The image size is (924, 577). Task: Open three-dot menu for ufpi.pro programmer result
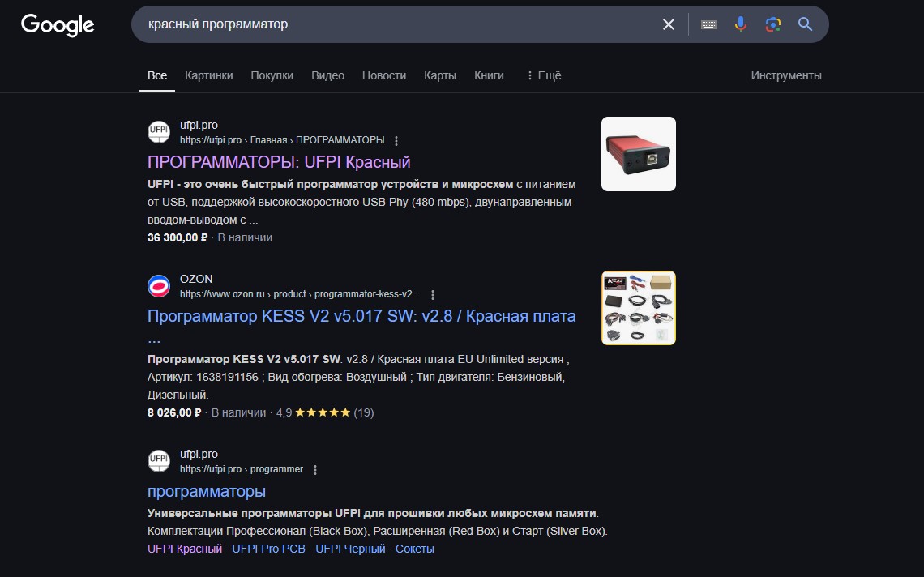315,470
